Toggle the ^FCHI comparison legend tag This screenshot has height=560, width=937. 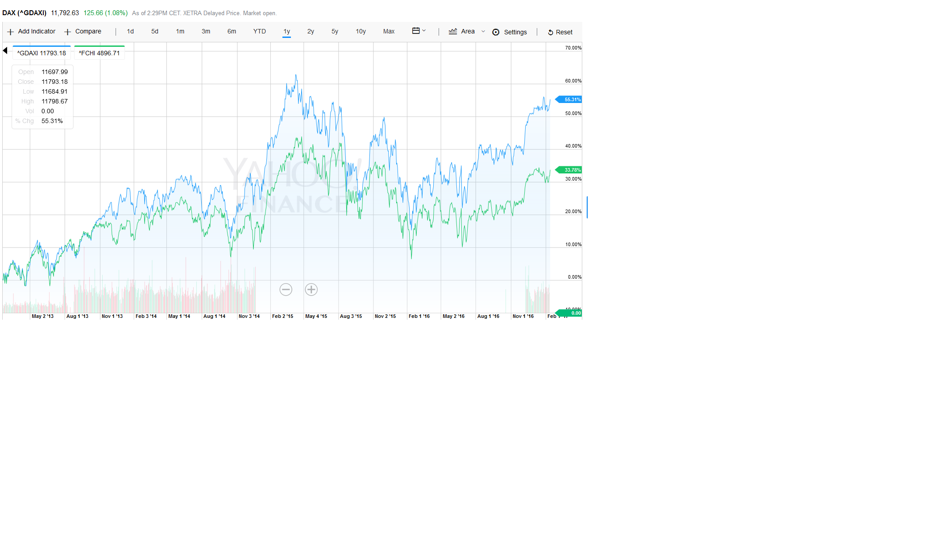pyautogui.click(x=99, y=53)
